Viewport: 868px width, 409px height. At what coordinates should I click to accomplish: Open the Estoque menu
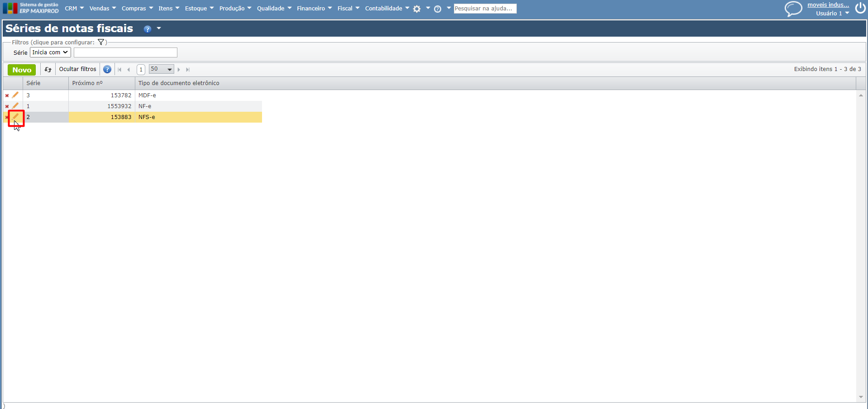[199, 8]
